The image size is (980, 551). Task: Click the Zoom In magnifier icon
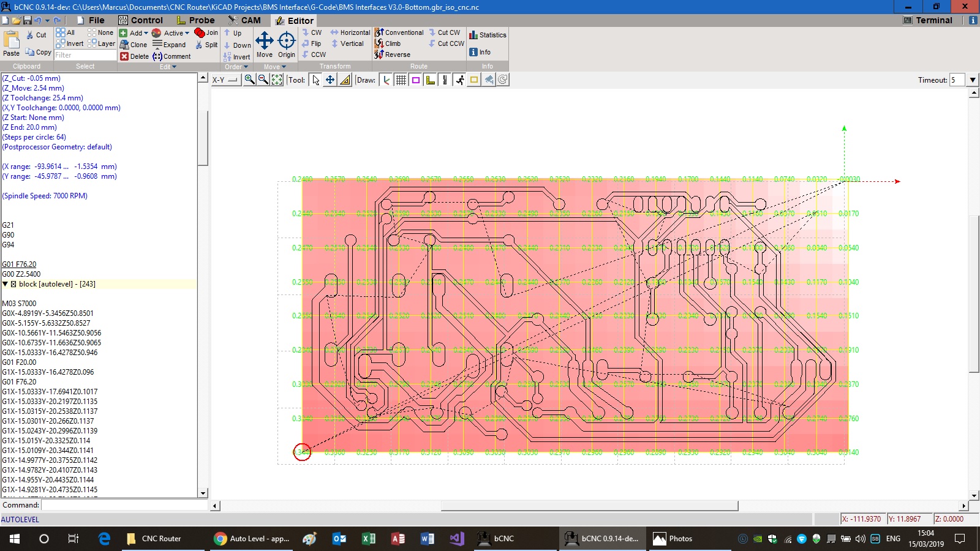tap(249, 80)
